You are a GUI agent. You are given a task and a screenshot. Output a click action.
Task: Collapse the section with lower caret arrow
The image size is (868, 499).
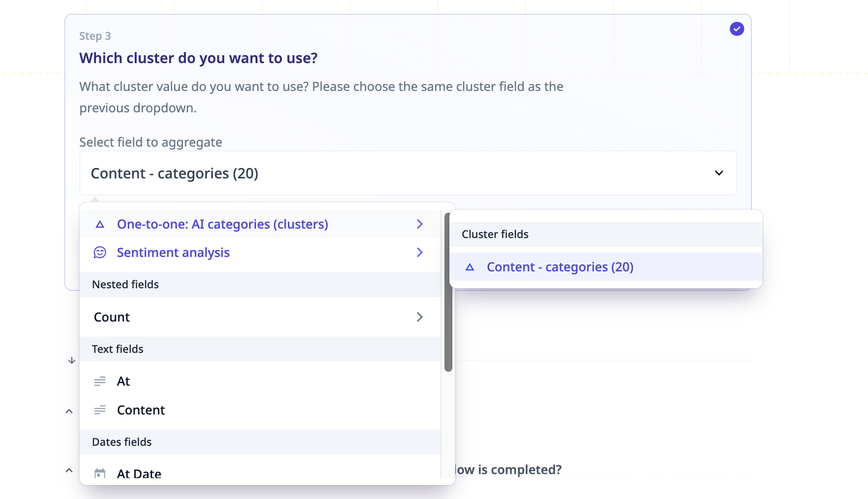point(69,470)
